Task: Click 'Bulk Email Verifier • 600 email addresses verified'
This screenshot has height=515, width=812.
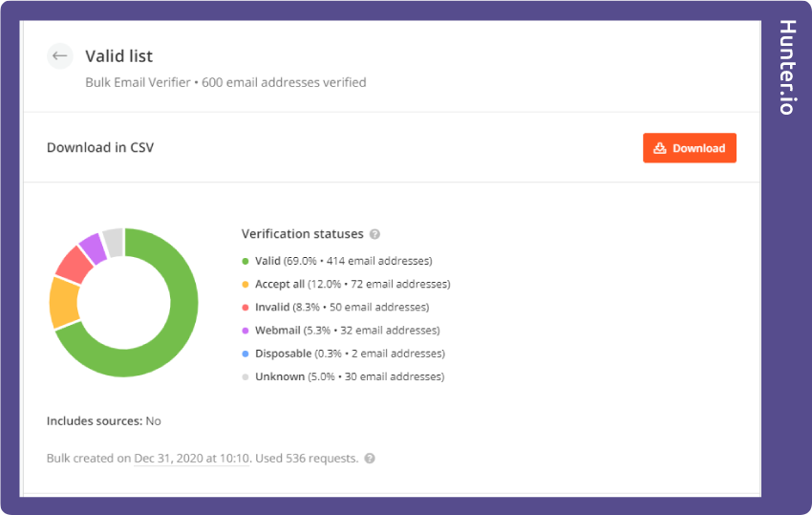Action: 225,82
